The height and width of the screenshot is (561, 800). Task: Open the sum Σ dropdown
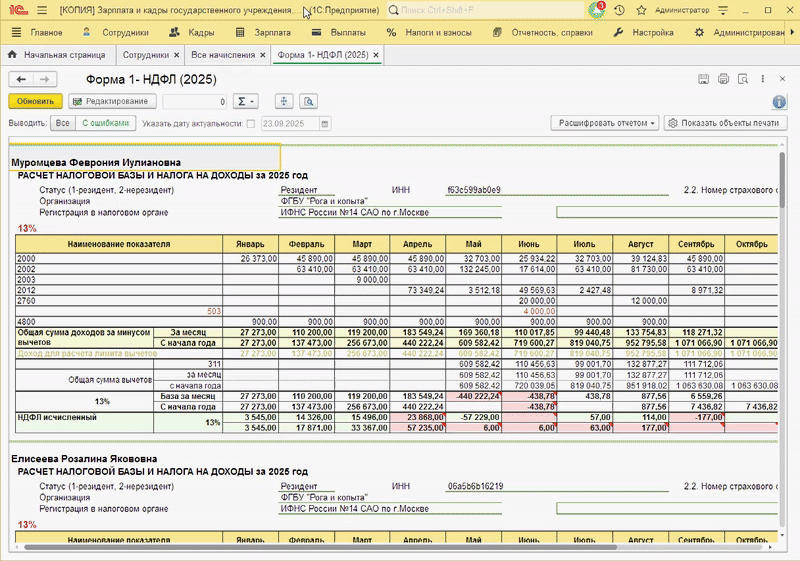(245, 101)
